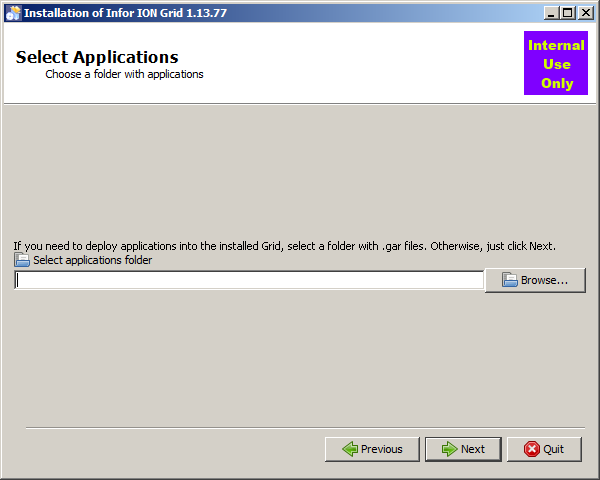Image resolution: width=600 pixels, height=480 pixels.
Task: Click the folder icon beside Select applications folder
Action: [x=22, y=260]
